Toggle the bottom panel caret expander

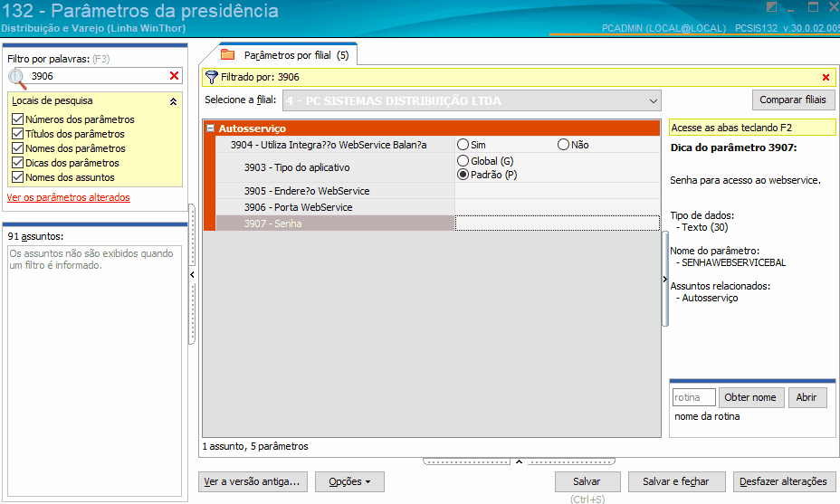click(x=519, y=461)
